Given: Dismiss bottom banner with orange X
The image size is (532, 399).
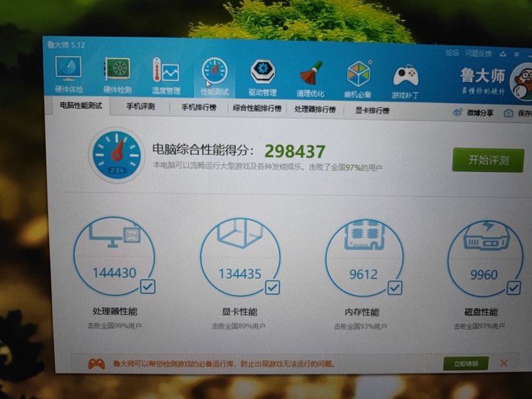Looking at the screenshot, I should point(503,363).
